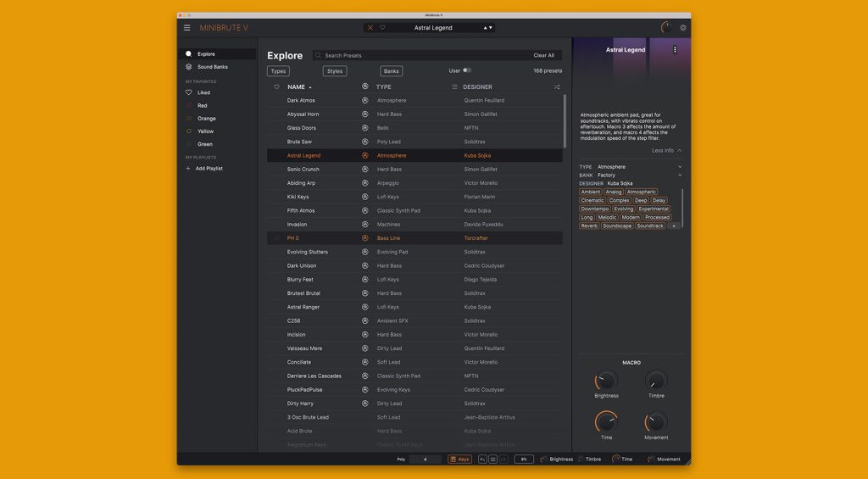Sort presets by the DESIGNER column

(478, 87)
